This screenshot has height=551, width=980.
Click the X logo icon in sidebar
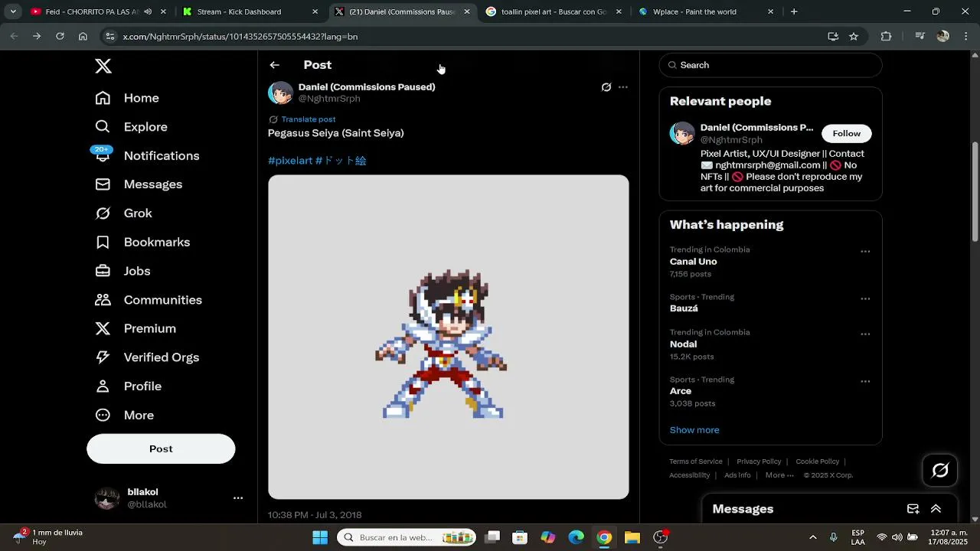(x=103, y=66)
